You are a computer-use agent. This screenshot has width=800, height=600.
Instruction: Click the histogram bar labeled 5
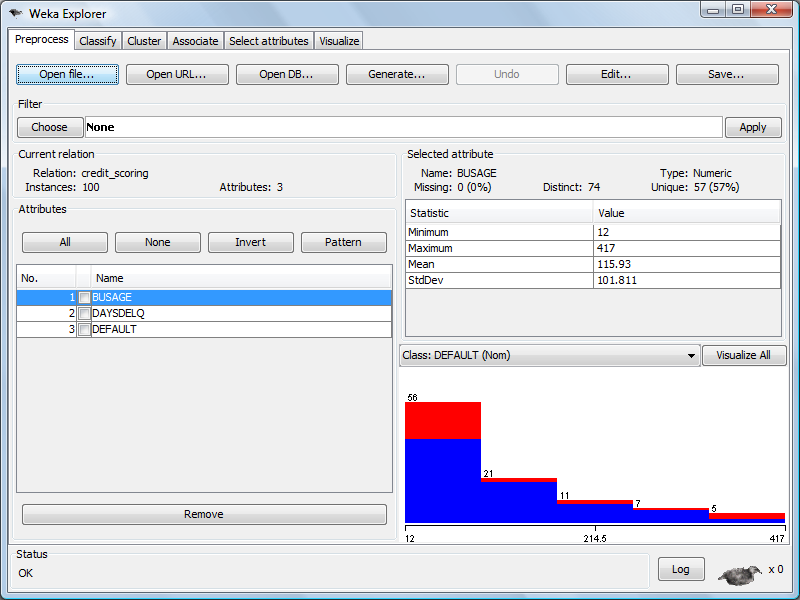click(747, 518)
